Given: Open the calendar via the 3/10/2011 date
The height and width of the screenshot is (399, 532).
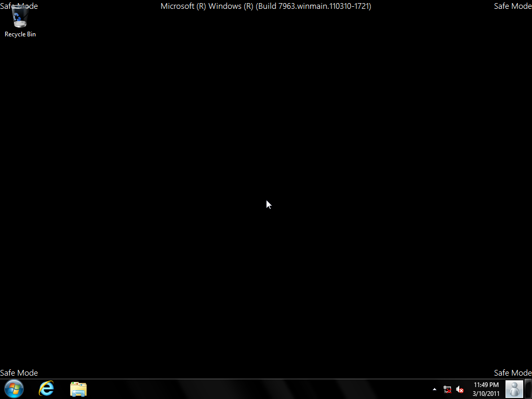Looking at the screenshot, I should click(x=486, y=393).
